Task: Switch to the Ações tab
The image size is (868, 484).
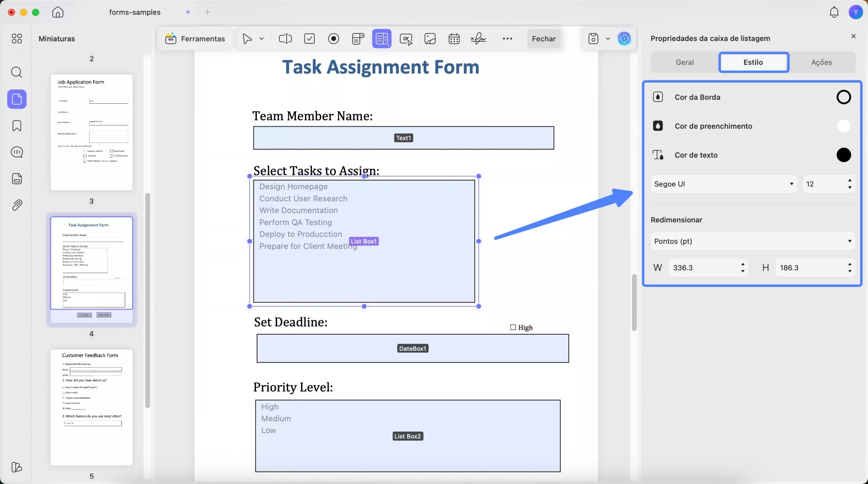Action: [822, 62]
